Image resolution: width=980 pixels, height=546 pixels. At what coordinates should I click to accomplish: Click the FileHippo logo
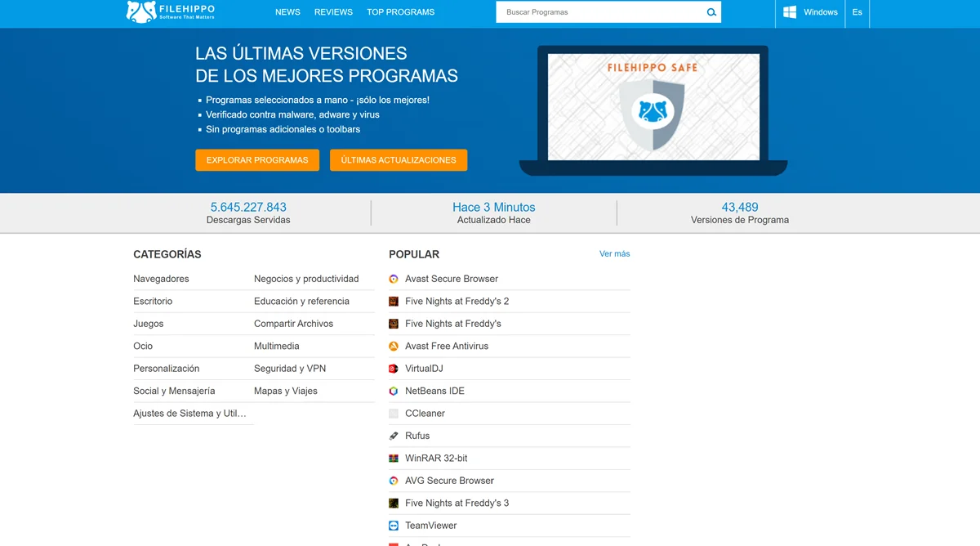(170, 11)
